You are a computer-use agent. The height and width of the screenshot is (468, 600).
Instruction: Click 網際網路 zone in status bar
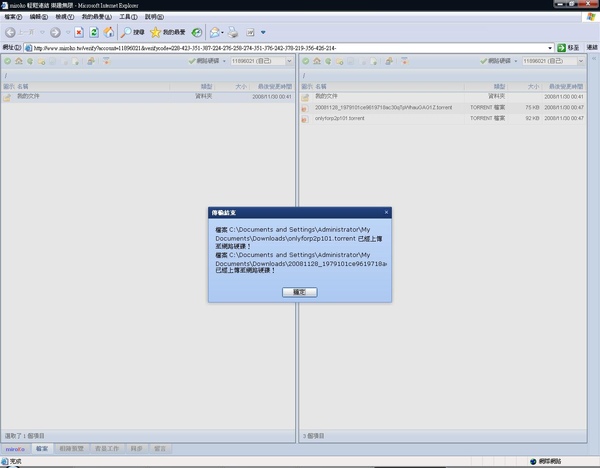coord(546,461)
